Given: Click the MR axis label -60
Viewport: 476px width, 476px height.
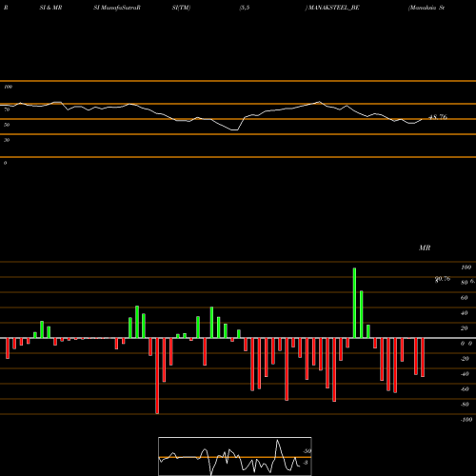Looking at the screenshot, I should click(465, 389).
